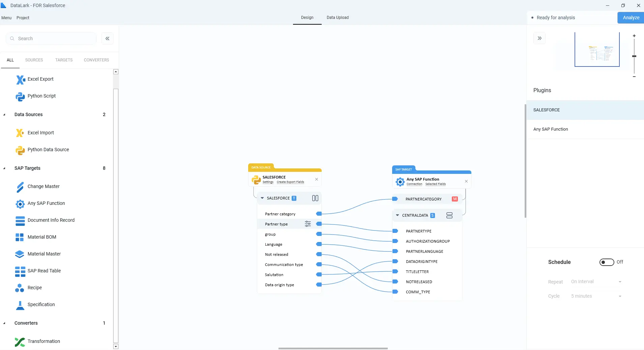Open the Menu menu
This screenshot has height=350, width=644.
6,18
